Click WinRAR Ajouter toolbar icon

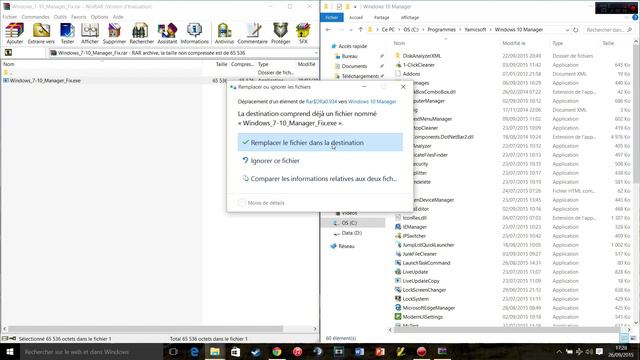pyautogui.click(x=15, y=33)
